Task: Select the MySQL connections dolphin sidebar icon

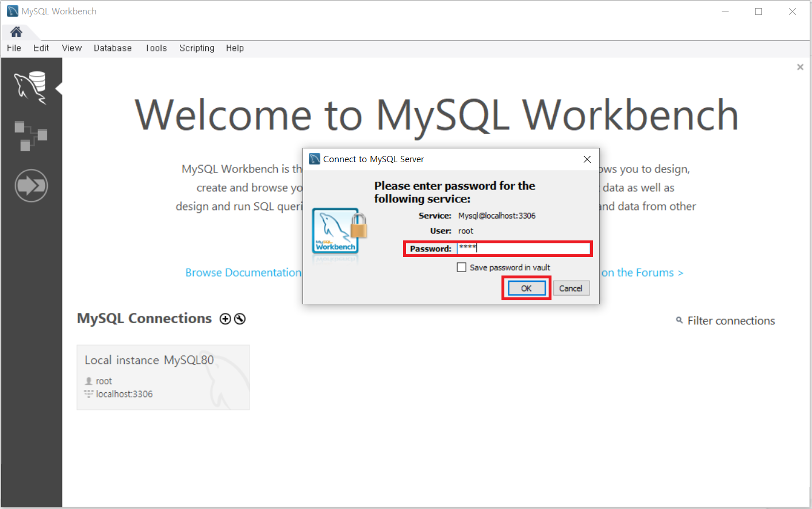Action: click(x=30, y=87)
